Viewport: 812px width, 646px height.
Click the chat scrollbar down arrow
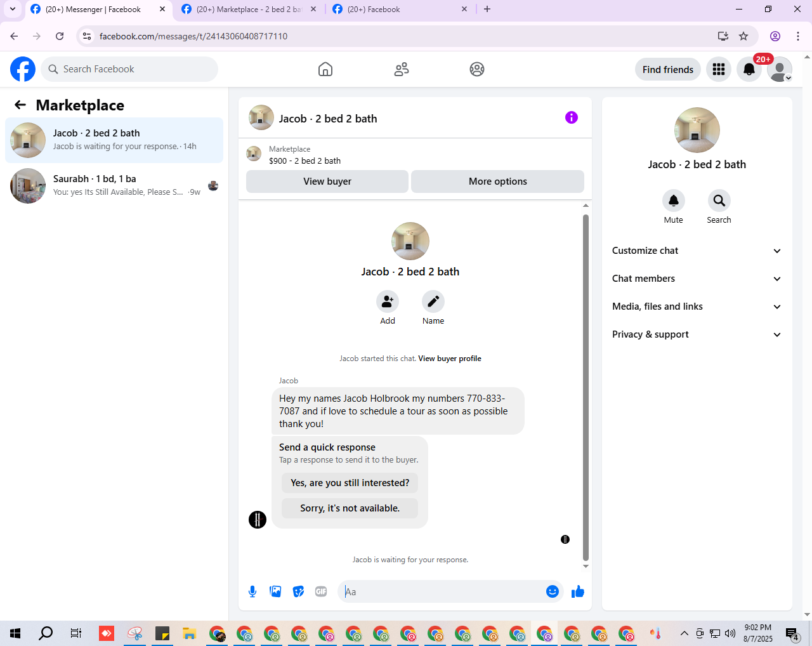(586, 566)
